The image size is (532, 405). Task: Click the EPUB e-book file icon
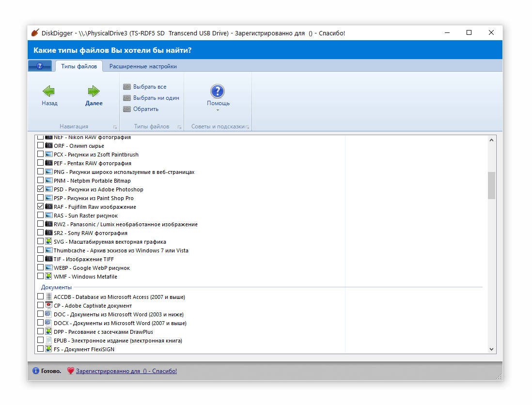point(49,340)
